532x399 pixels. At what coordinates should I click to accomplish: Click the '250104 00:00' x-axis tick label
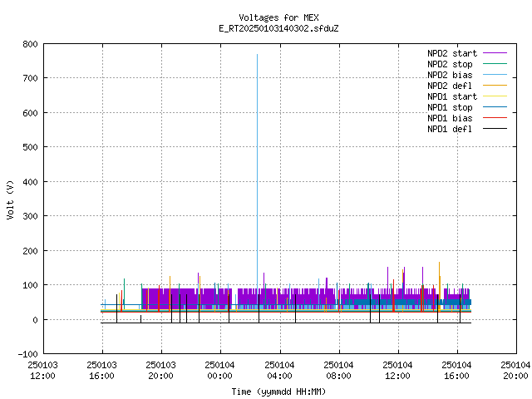tap(219, 371)
